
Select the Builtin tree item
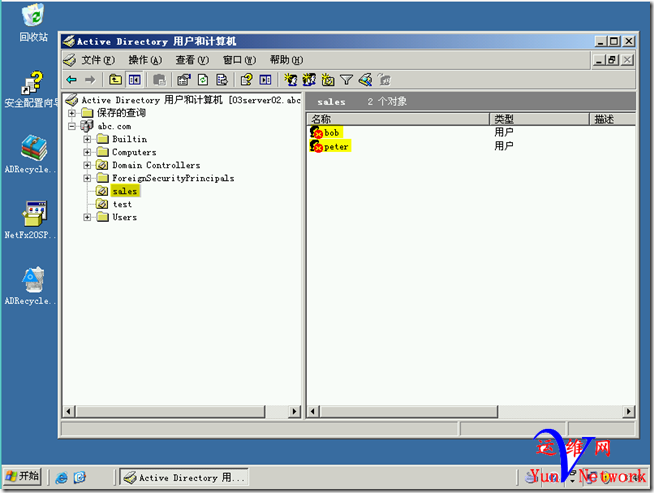point(129,139)
